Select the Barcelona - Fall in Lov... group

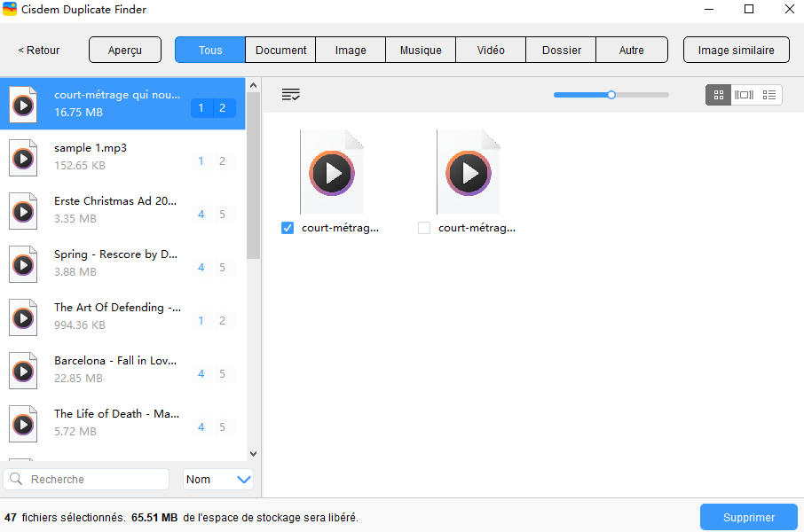[122, 370]
